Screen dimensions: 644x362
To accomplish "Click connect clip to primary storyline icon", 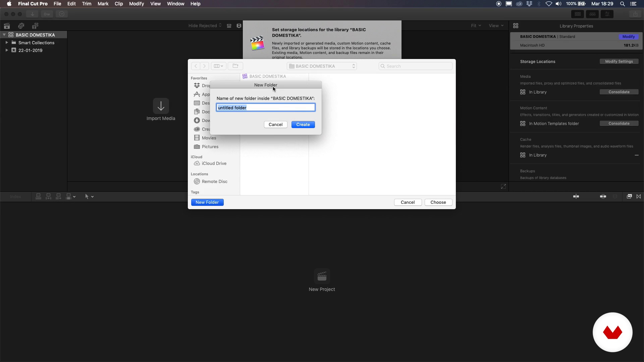I will click(x=39, y=196).
